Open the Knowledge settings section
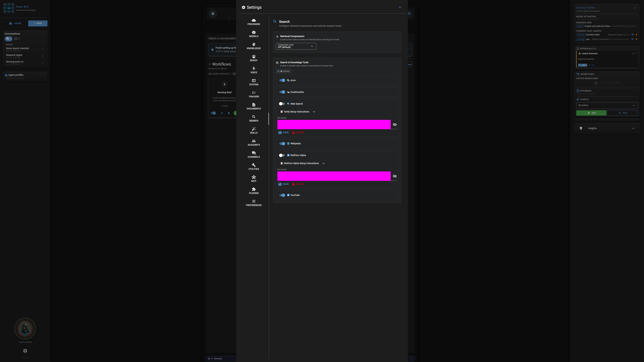 coord(254,46)
